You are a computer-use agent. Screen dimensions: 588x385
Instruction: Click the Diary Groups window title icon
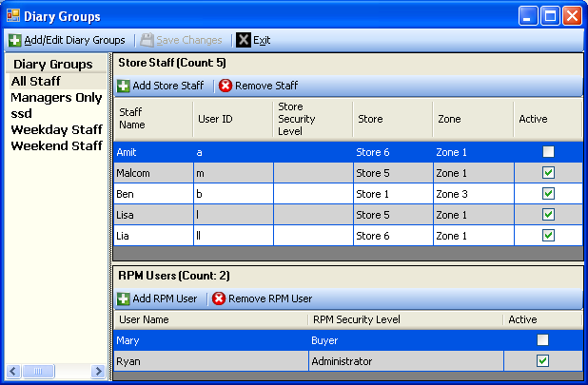[x=13, y=16]
